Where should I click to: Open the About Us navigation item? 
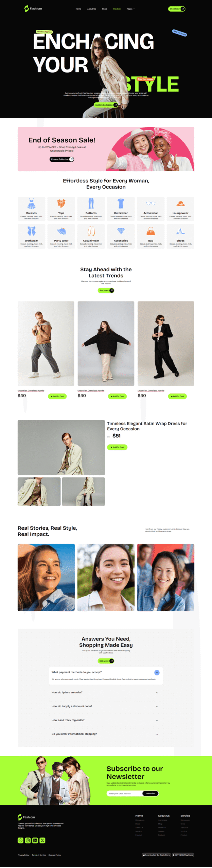92,9
